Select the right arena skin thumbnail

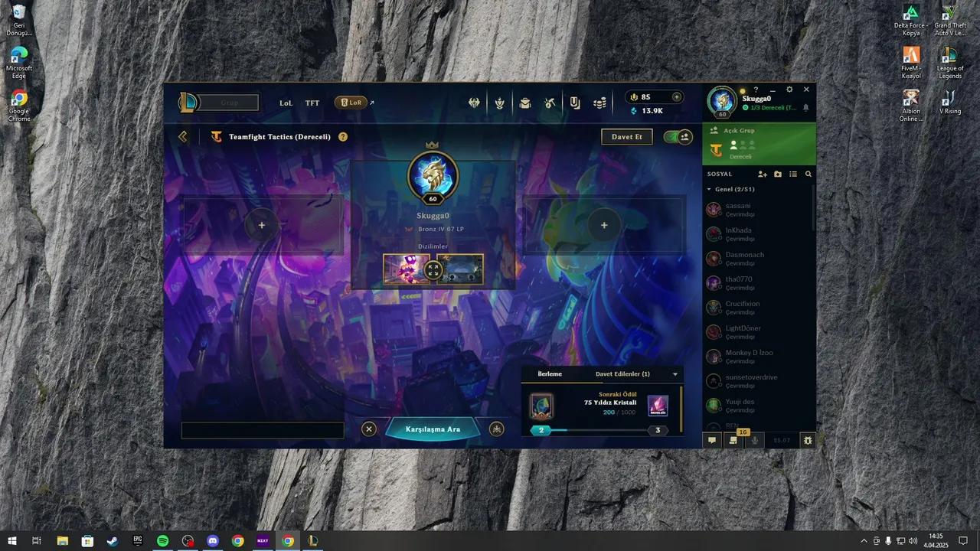(460, 269)
